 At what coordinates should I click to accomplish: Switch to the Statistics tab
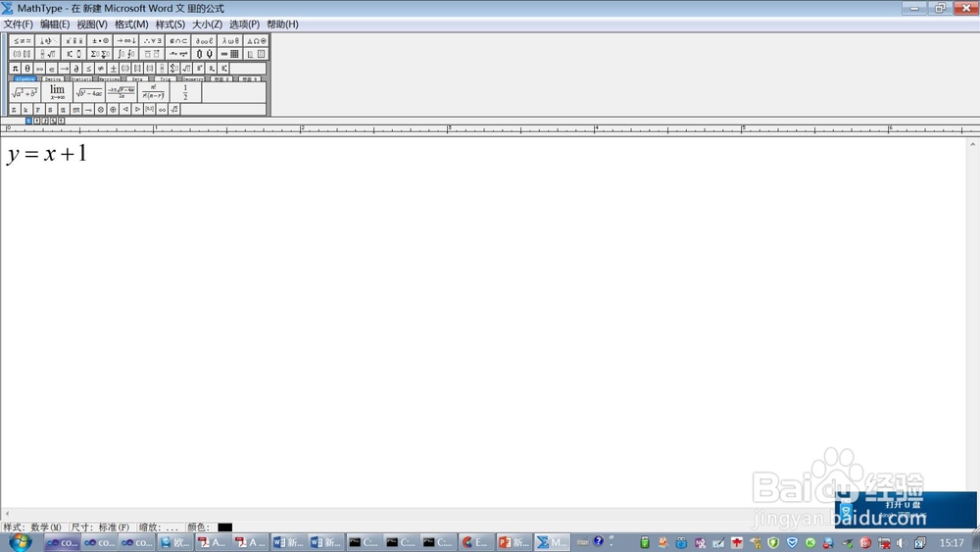point(81,78)
